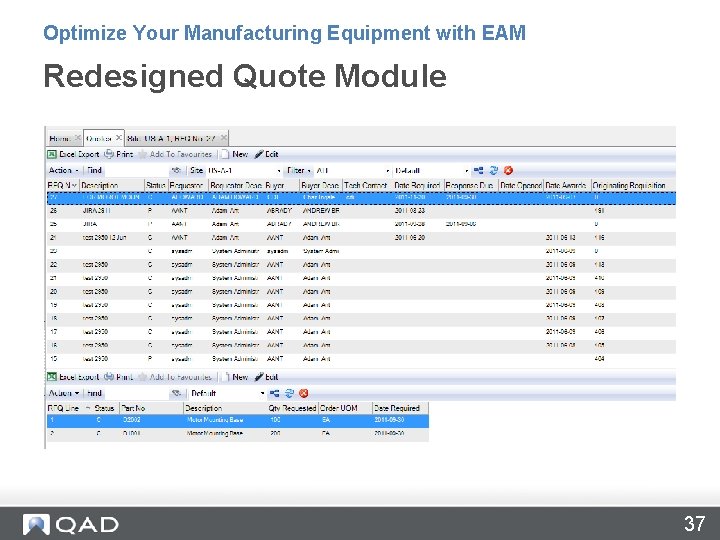Select RFQ row number 20
The width and height of the screenshot is (720, 540).
(x=361, y=292)
